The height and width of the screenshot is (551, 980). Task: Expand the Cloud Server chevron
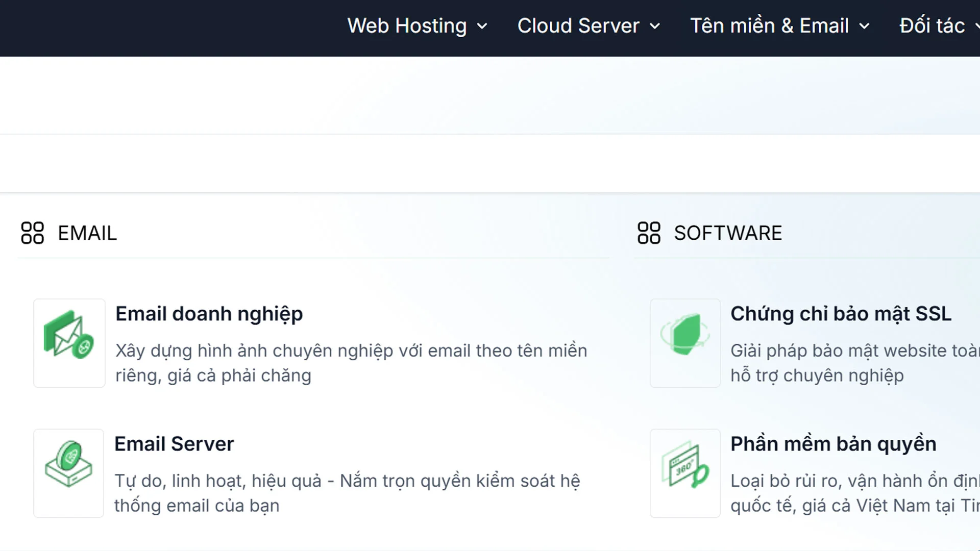pos(655,27)
